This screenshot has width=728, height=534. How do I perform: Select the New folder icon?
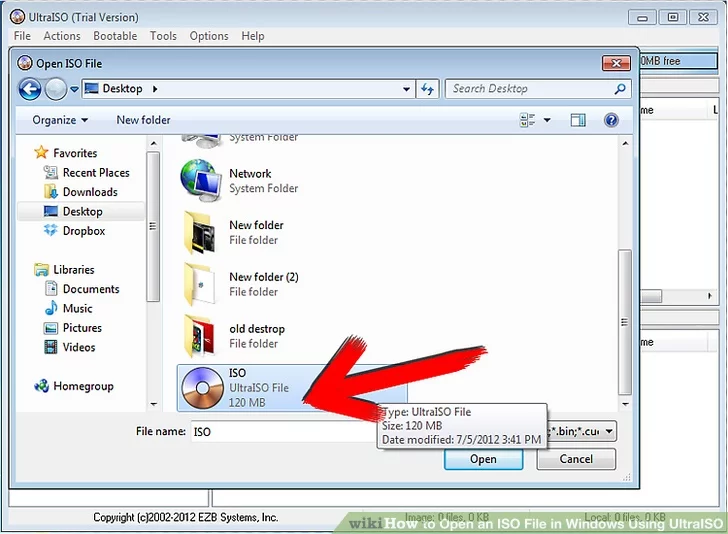(x=200, y=232)
